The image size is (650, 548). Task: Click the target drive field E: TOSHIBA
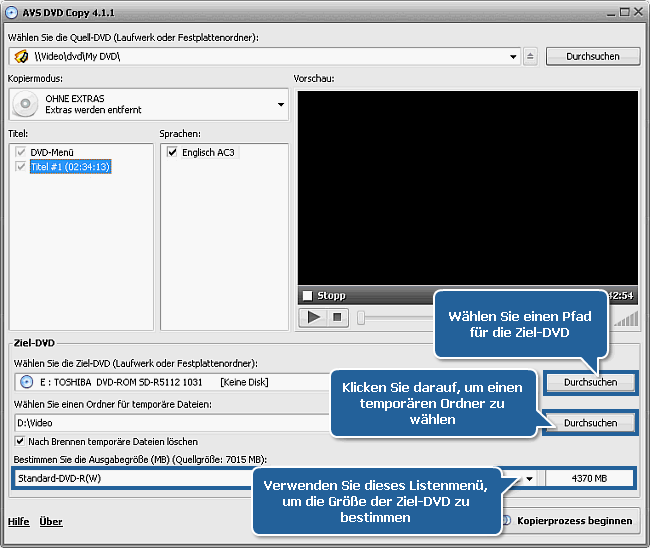[173, 382]
